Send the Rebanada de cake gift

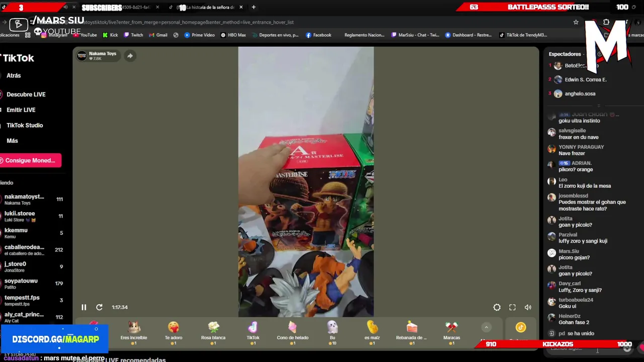[412, 333]
